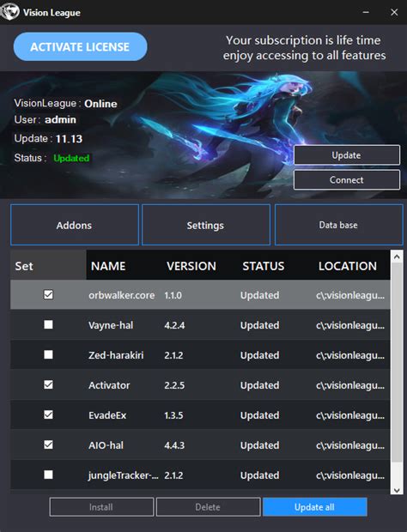Screen dimensions: 407x532
Task: Open the Addons tab
Action: click(x=75, y=225)
